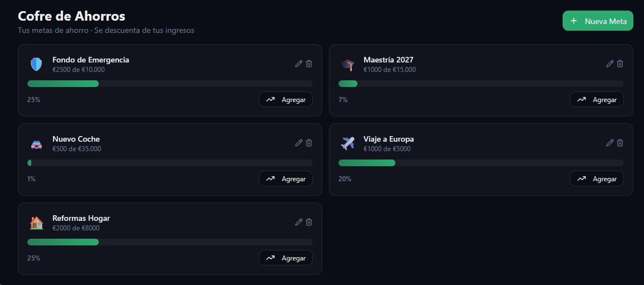This screenshot has height=285, width=644.
Task: Click pencil icon on Maestría 2027
Action: point(610,64)
